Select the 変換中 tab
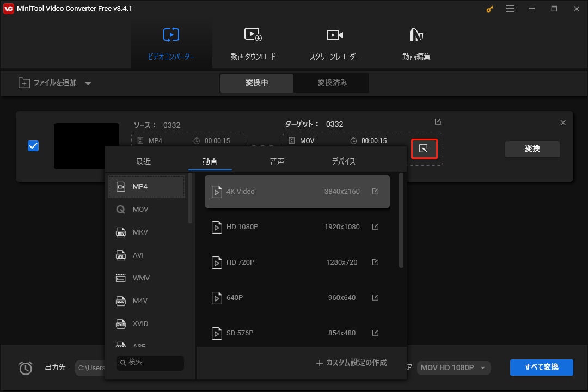The height and width of the screenshot is (392, 588). (257, 83)
